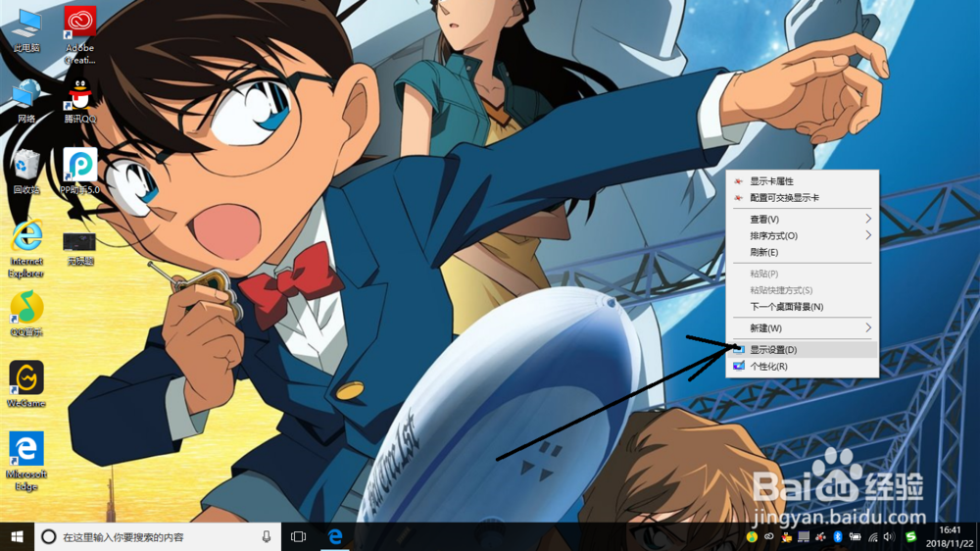This screenshot has height=551, width=980.
Task: Click the Cortana circle icon in search box
Action: click(49, 536)
